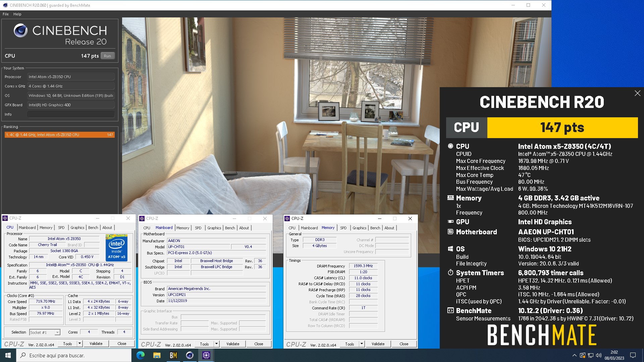Click Validate in right CPU-Z window
The width and height of the screenshot is (644, 362).
point(378,344)
